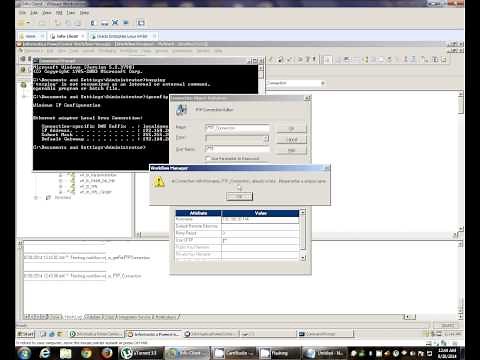Click Help in the connection editor dialog

tap(291, 150)
